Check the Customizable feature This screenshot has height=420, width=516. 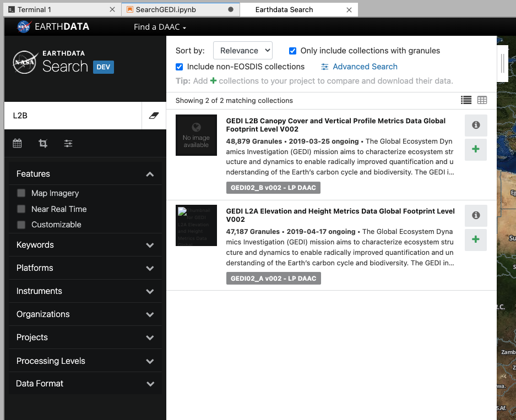(x=21, y=225)
